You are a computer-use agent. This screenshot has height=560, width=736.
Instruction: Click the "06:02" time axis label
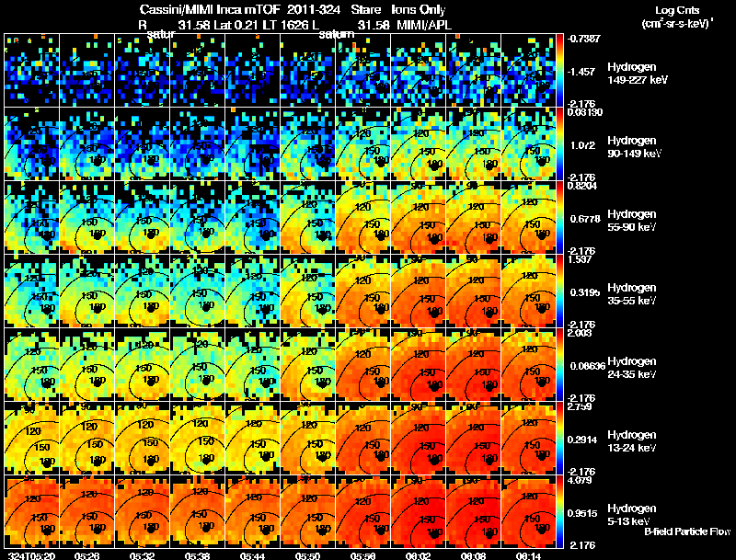(x=419, y=555)
